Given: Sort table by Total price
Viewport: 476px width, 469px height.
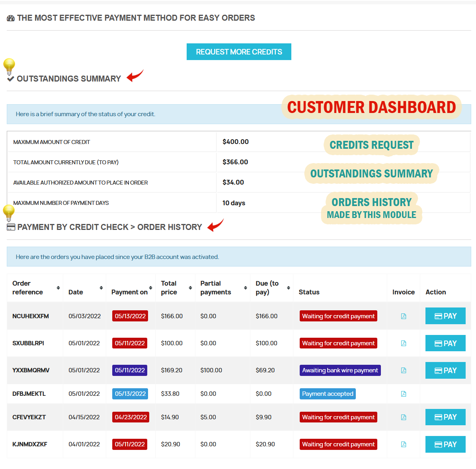Looking at the screenshot, I should pos(190,288).
